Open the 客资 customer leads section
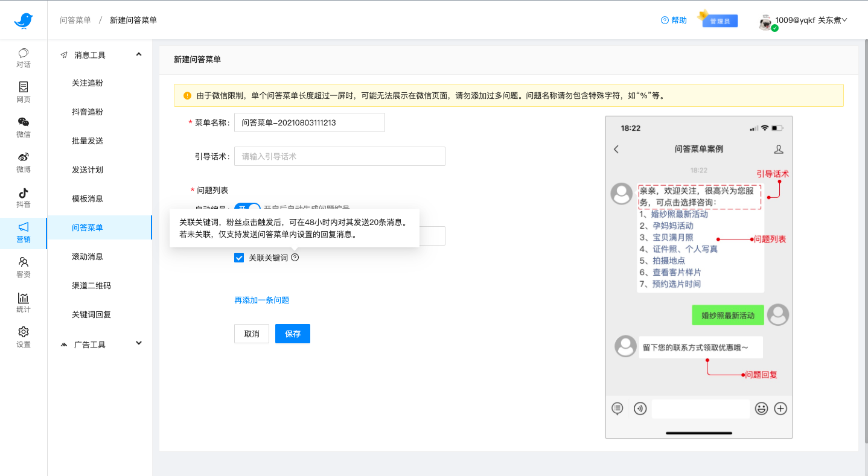Viewport: 868px width, 476px height. tap(24, 267)
